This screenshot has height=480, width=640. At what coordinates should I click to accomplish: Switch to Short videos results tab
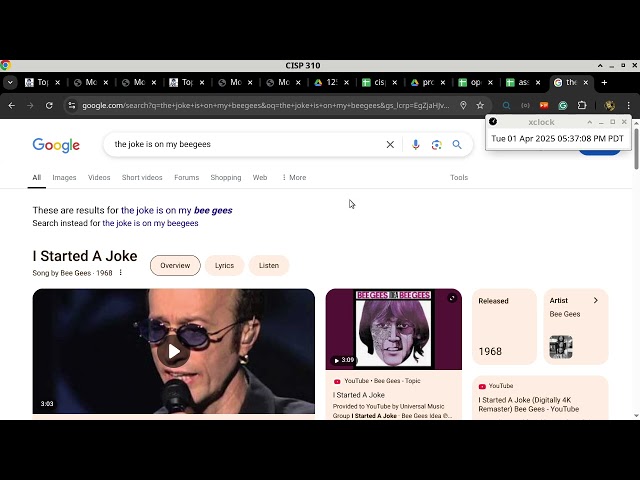pyautogui.click(x=142, y=178)
